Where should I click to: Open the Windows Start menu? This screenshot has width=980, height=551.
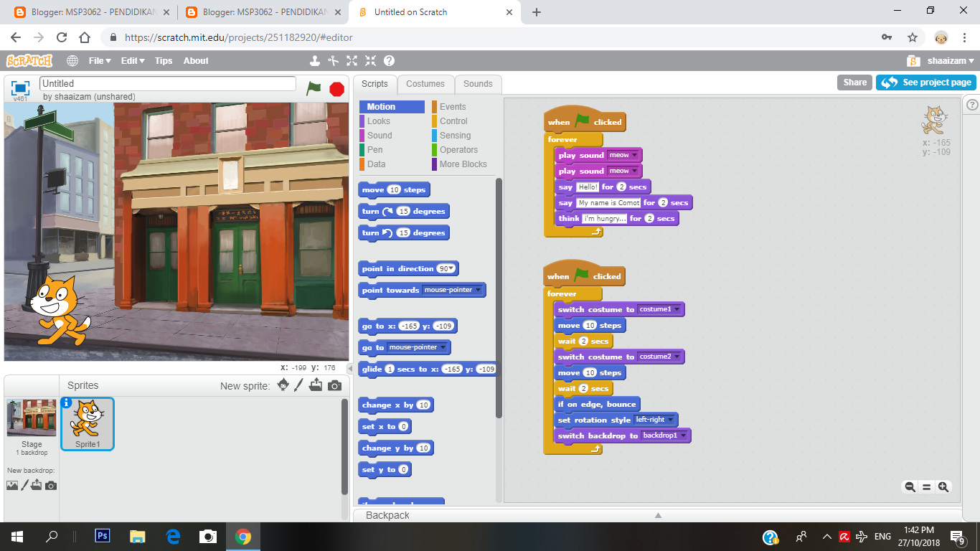pyautogui.click(x=17, y=536)
